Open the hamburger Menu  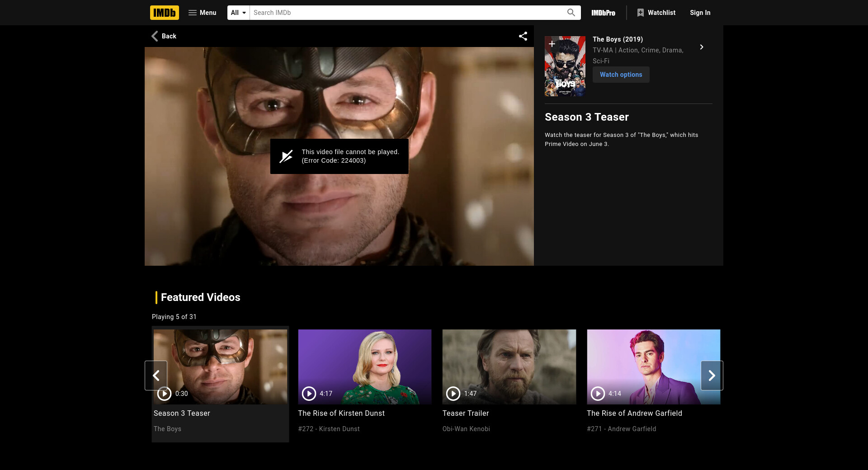click(202, 13)
